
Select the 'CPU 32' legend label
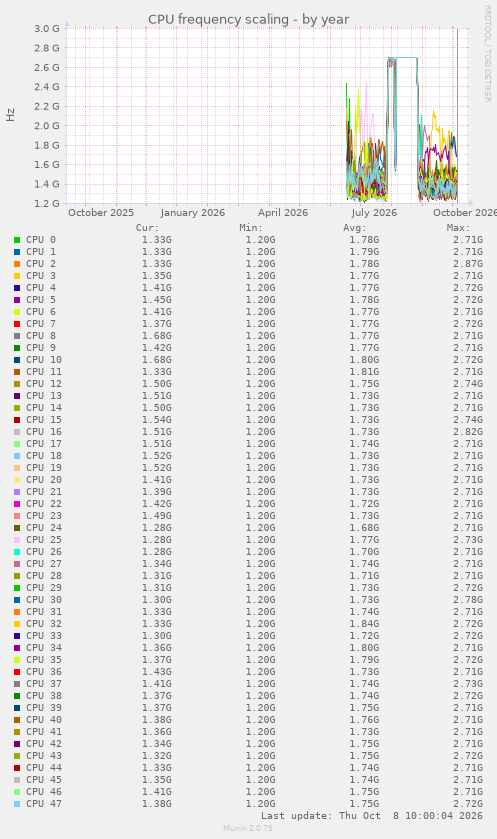(44, 624)
